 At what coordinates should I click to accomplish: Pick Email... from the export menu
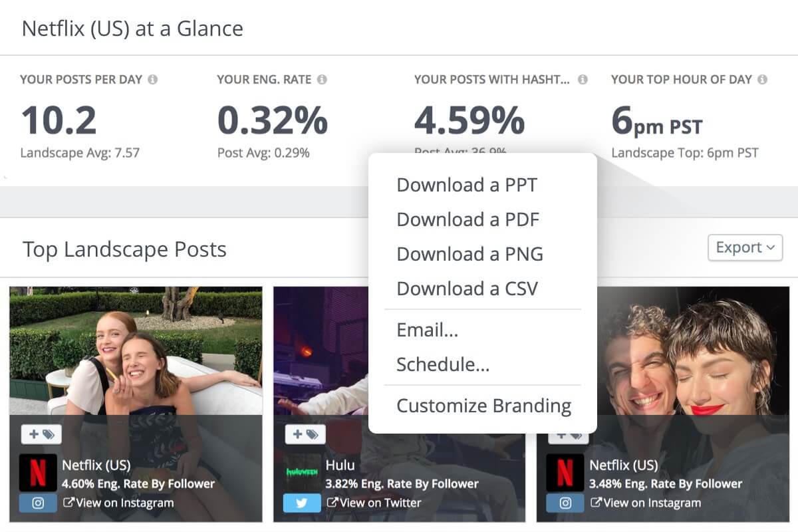pyautogui.click(x=427, y=330)
